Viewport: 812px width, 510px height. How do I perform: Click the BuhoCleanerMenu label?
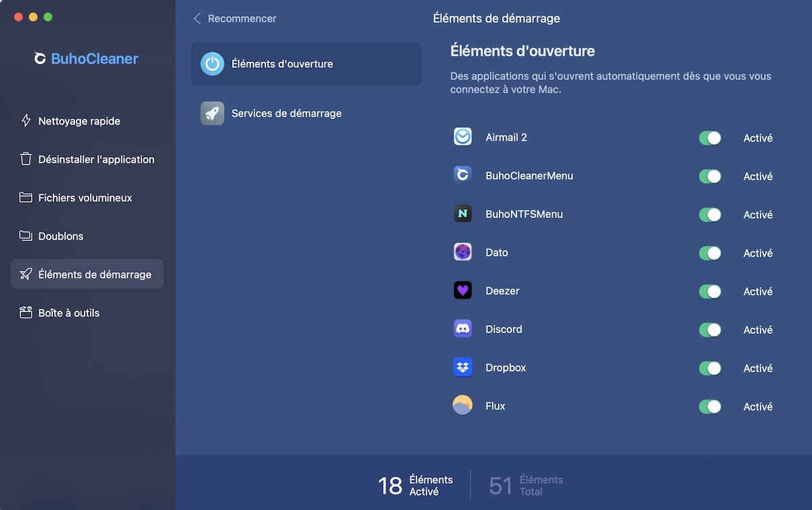pyautogui.click(x=529, y=175)
